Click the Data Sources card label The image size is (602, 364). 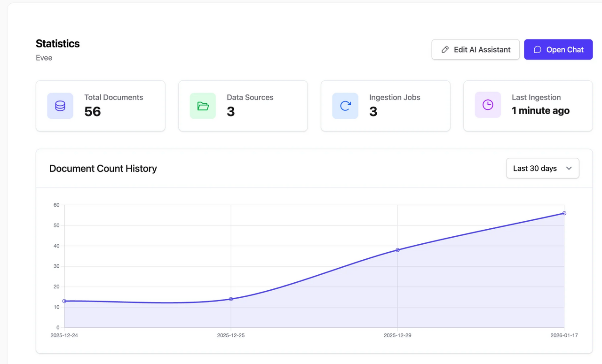[x=250, y=97]
